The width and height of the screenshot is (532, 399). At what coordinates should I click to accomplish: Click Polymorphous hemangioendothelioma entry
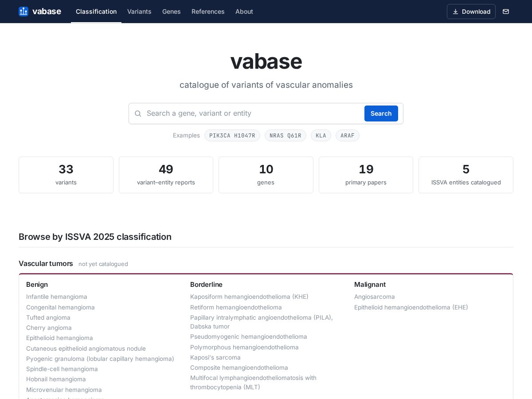click(x=244, y=347)
